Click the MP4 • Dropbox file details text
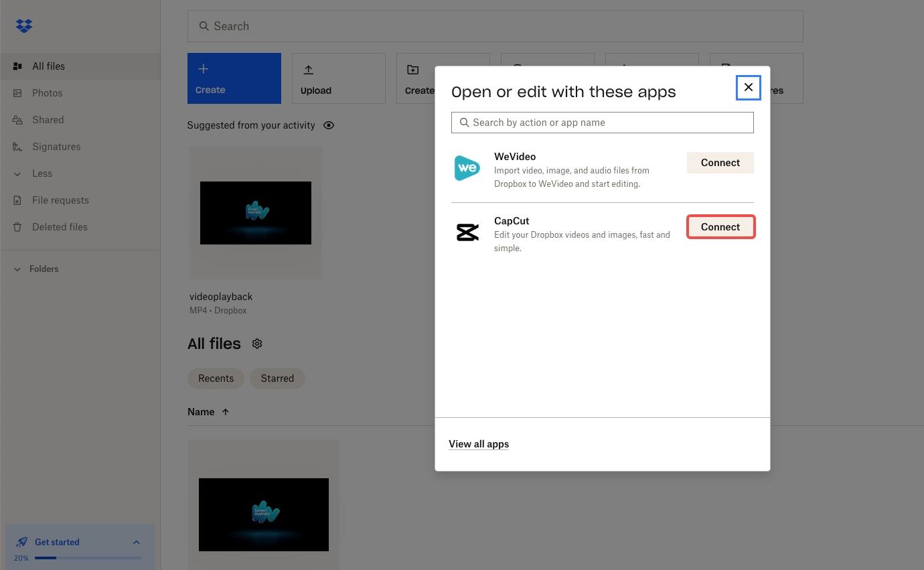 (x=218, y=311)
